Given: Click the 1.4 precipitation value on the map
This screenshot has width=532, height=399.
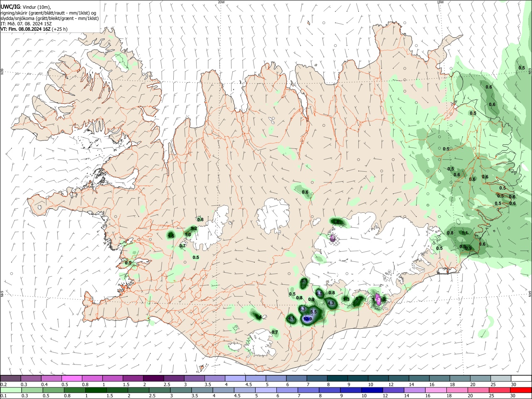Looking at the screenshot, I should click(258, 317).
